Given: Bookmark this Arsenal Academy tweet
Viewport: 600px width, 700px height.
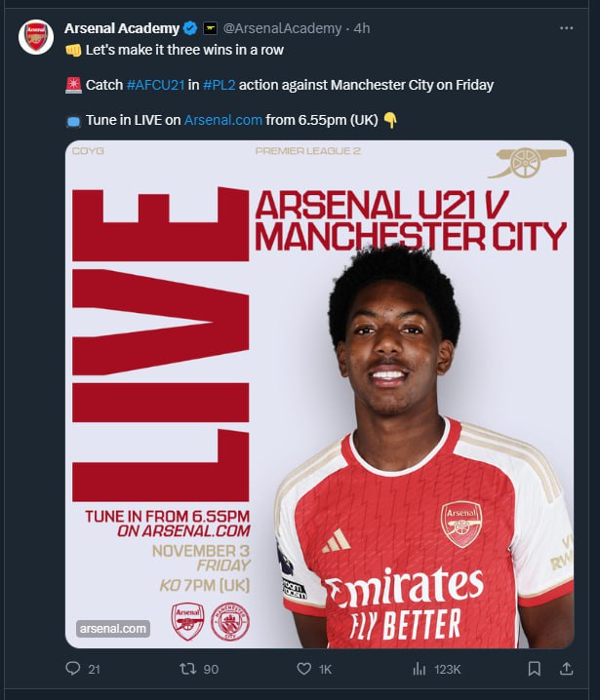Looking at the screenshot, I should (534, 669).
